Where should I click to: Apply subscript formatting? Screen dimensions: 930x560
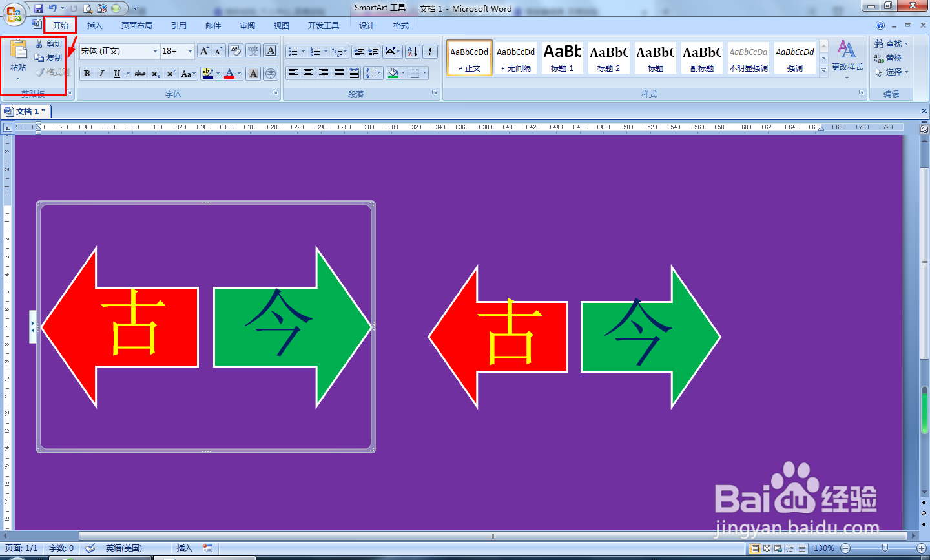click(156, 74)
